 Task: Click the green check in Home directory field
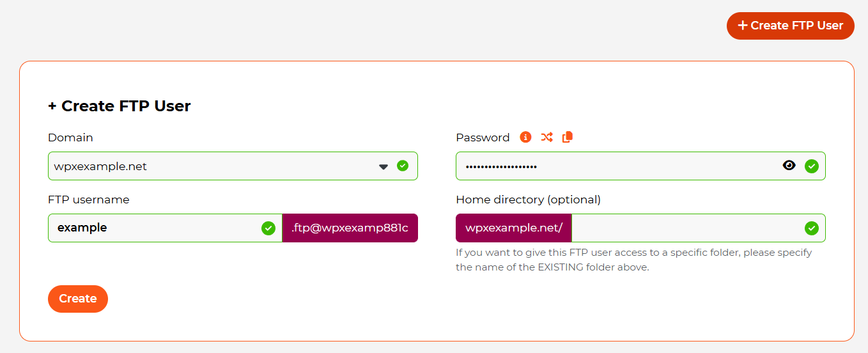(812, 228)
